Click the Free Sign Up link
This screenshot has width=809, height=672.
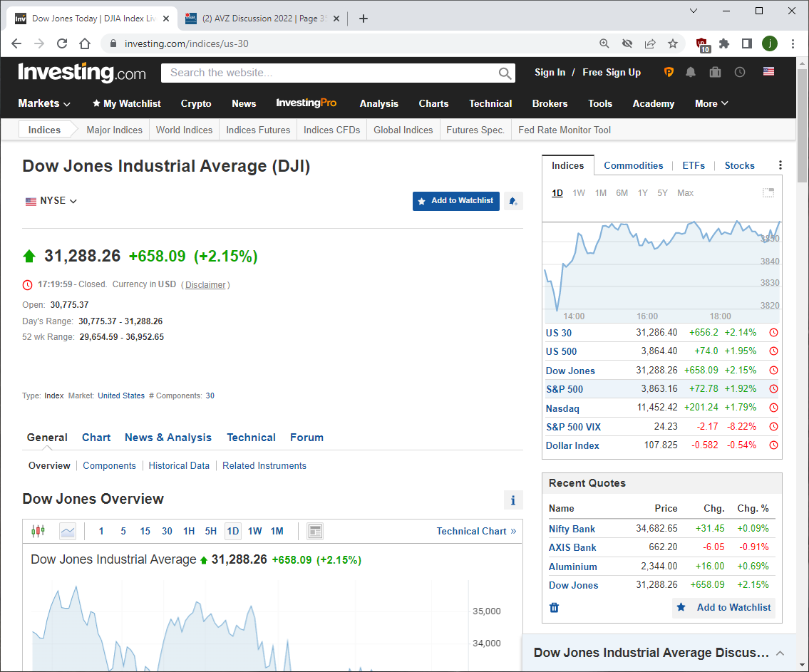click(x=612, y=72)
